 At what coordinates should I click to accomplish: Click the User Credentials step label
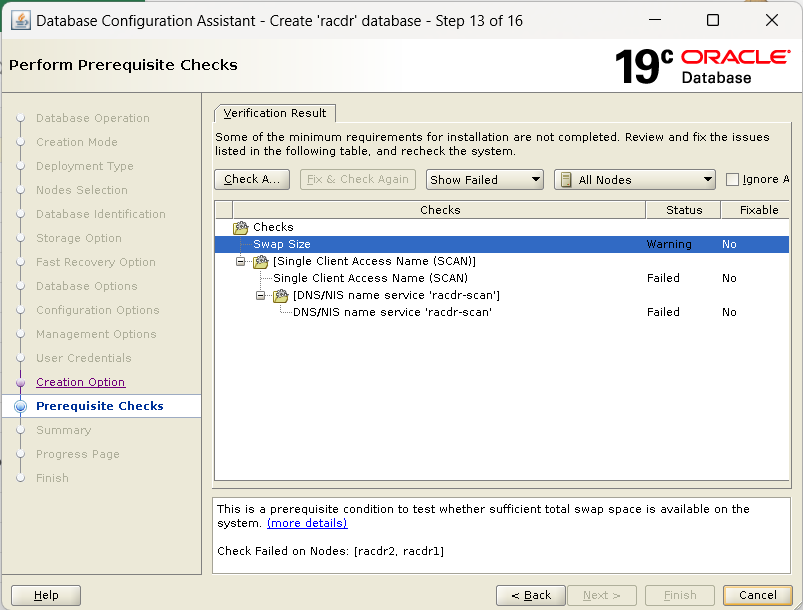tap(83, 358)
